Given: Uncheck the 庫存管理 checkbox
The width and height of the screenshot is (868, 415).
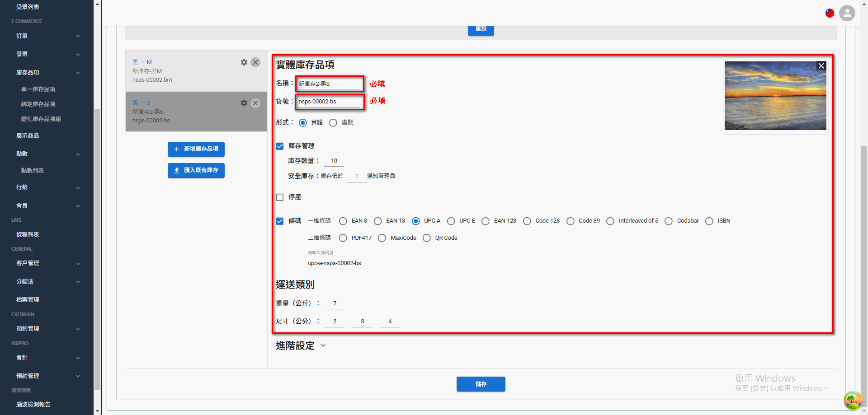Looking at the screenshot, I should click(x=280, y=146).
